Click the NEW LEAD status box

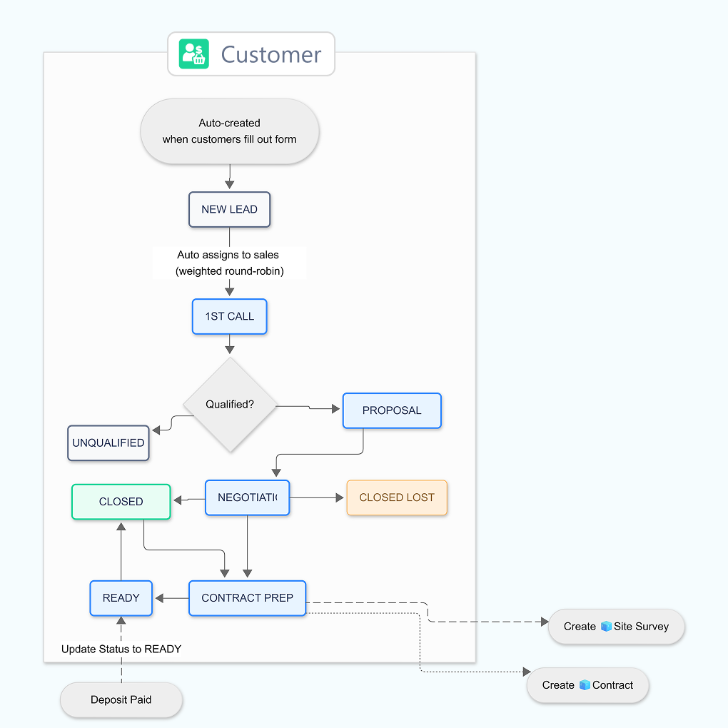229,210
